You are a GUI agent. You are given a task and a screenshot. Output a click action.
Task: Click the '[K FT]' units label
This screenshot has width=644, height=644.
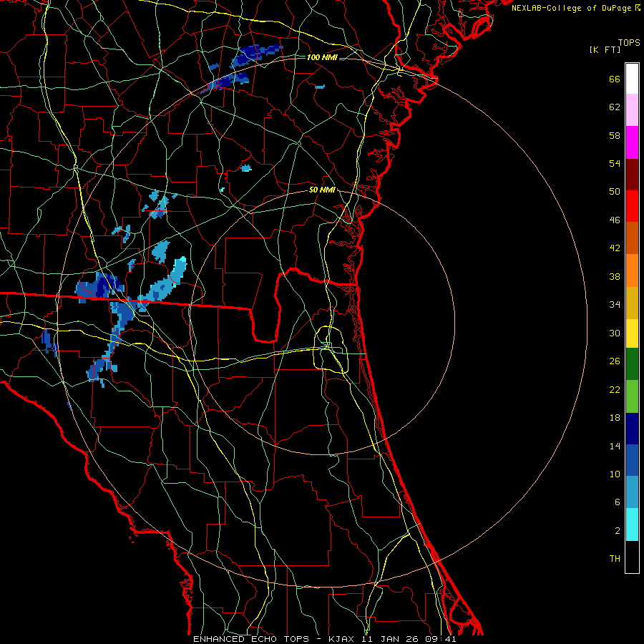(605, 50)
